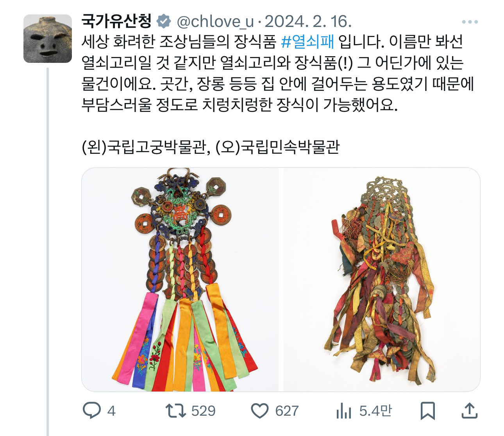View the right aged key charm photo
504x436 pixels.
tap(381, 279)
